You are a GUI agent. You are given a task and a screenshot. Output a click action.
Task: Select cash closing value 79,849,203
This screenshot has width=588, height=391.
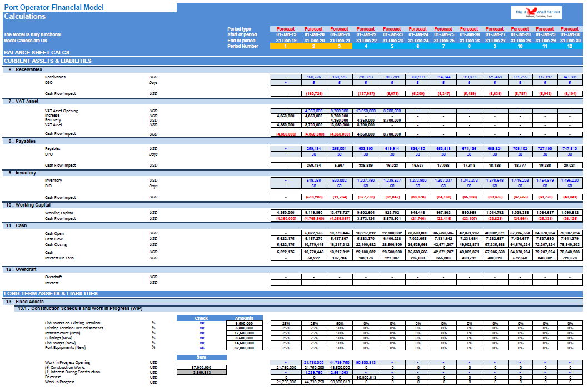click(x=570, y=245)
